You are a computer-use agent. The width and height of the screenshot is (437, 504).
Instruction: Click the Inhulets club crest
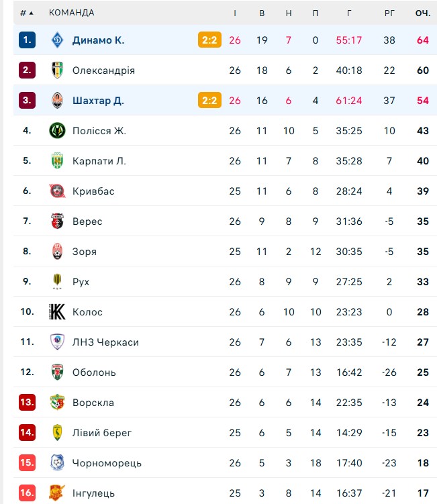click(x=58, y=493)
